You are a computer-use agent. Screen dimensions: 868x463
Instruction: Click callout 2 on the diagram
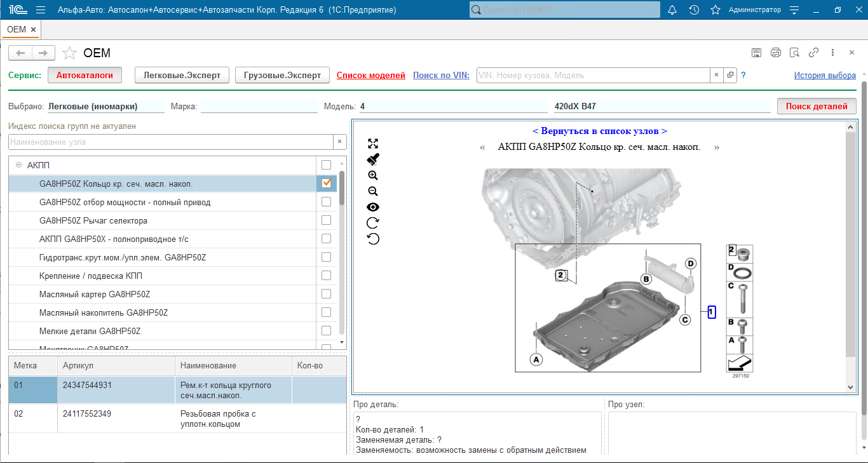(x=560, y=275)
